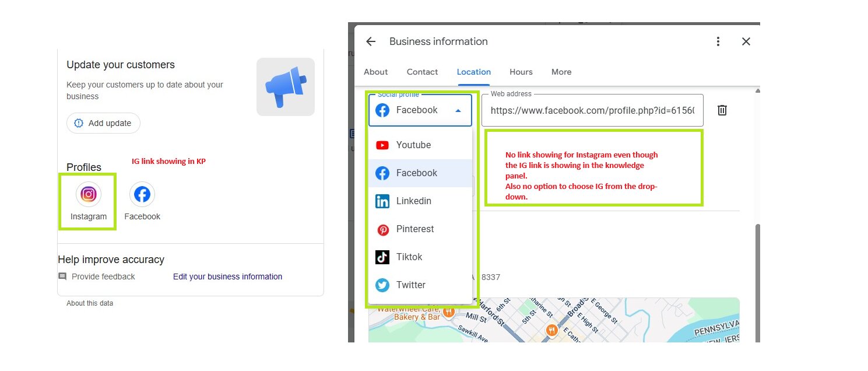Edit the Facebook web address field
The height and width of the screenshot is (371, 868).
(x=592, y=110)
